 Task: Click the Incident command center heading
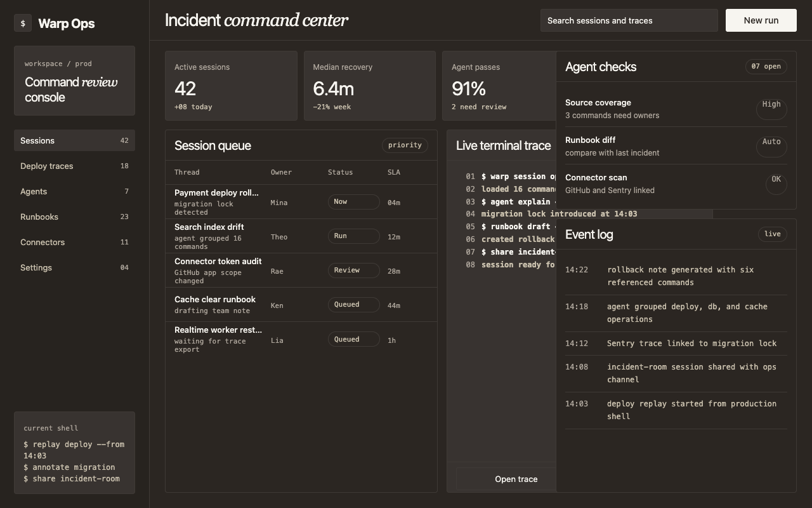coord(256,20)
